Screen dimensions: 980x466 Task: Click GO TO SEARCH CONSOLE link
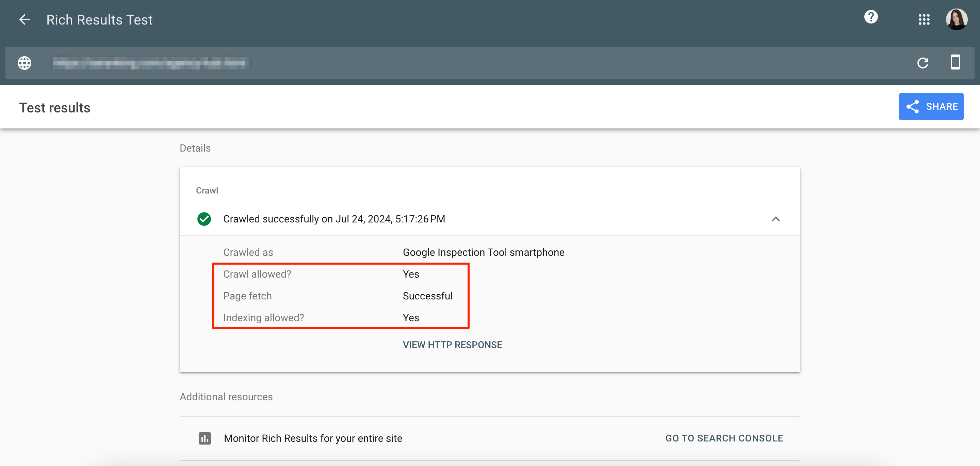click(723, 438)
